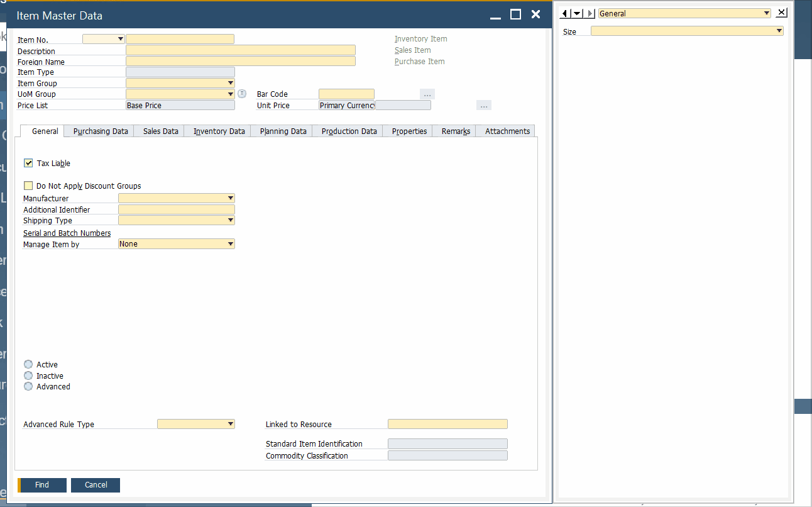Open the Shipping Type dropdown
This screenshot has height=507, width=812.
coord(230,220)
